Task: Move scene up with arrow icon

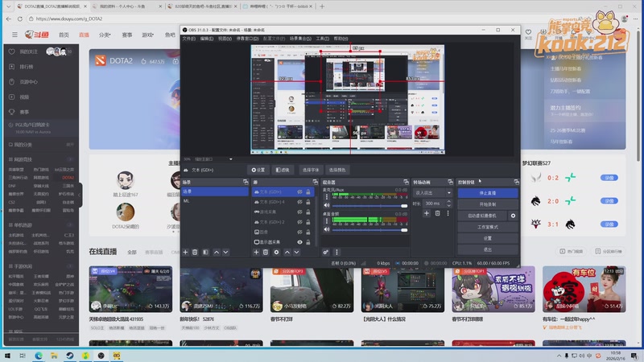Action: pyautogui.click(x=217, y=252)
